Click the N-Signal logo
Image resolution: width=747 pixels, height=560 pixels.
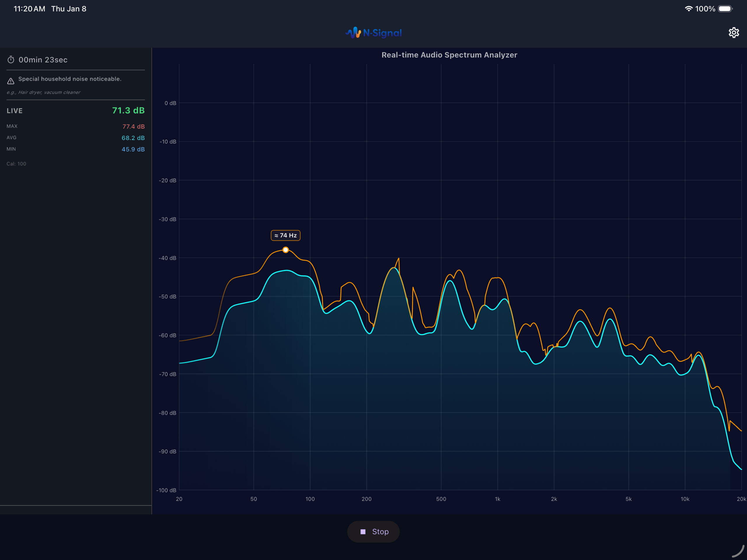pos(373,33)
